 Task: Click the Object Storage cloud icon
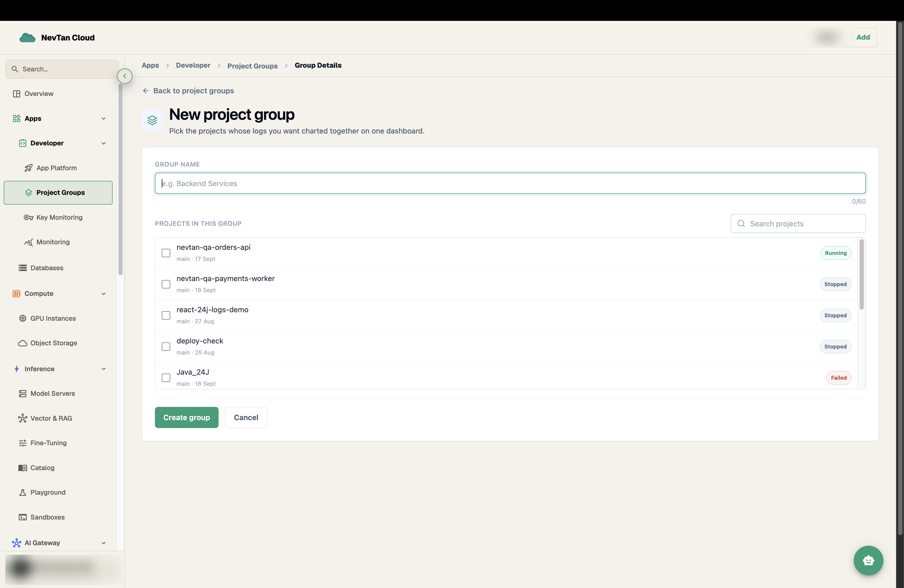tap(23, 343)
